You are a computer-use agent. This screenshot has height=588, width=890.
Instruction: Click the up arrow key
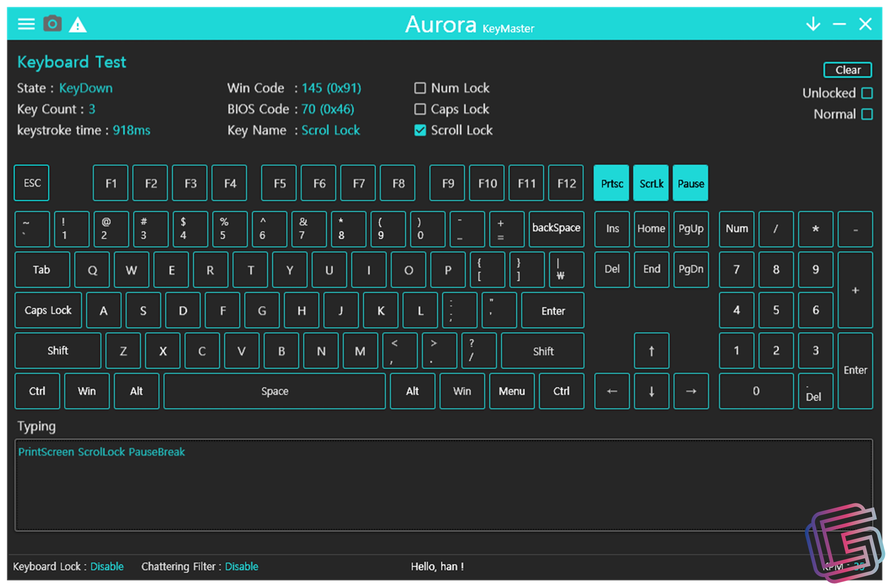(x=651, y=351)
